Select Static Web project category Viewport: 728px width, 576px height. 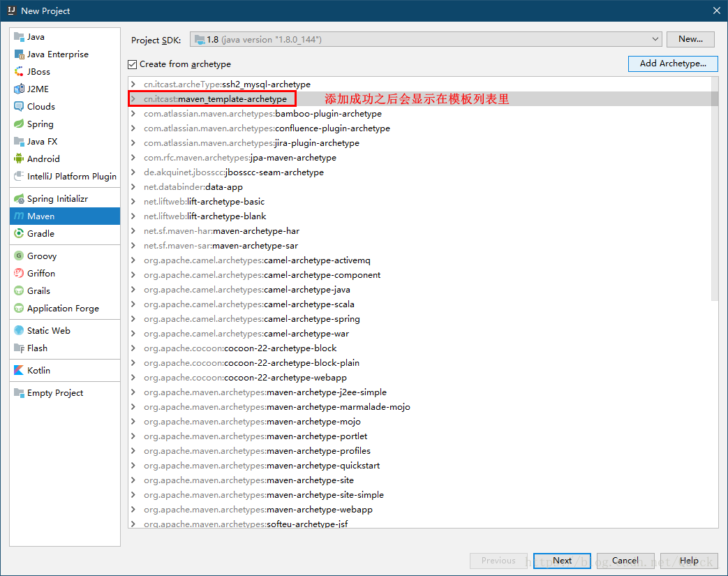tap(64, 331)
